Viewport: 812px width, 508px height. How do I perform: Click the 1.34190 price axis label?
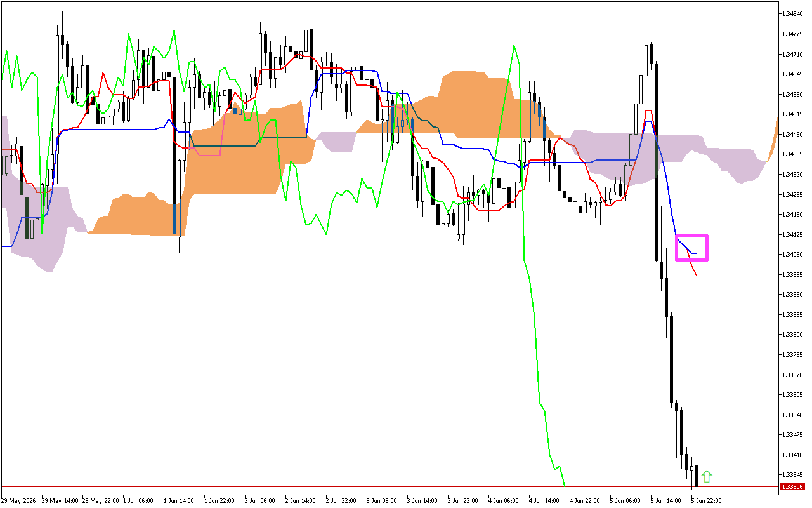(793, 215)
